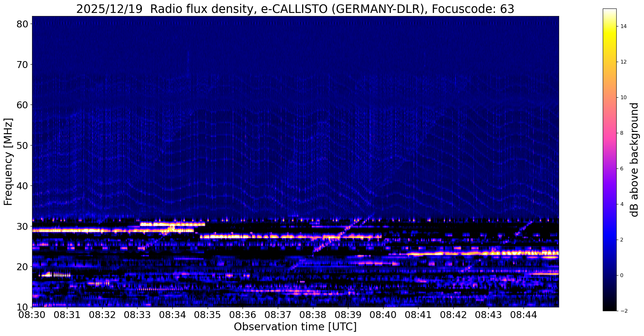Click the 10 frequency tick label

(22, 307)
